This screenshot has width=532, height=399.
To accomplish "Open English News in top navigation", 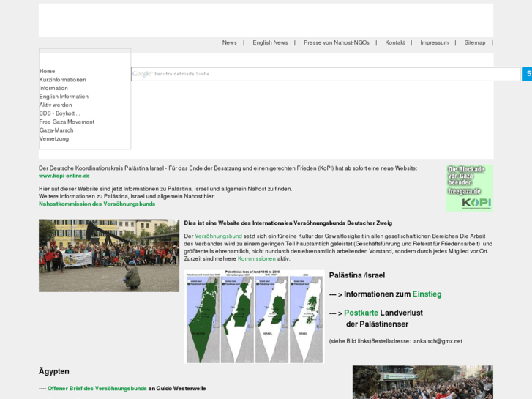I will coord(270,42).
